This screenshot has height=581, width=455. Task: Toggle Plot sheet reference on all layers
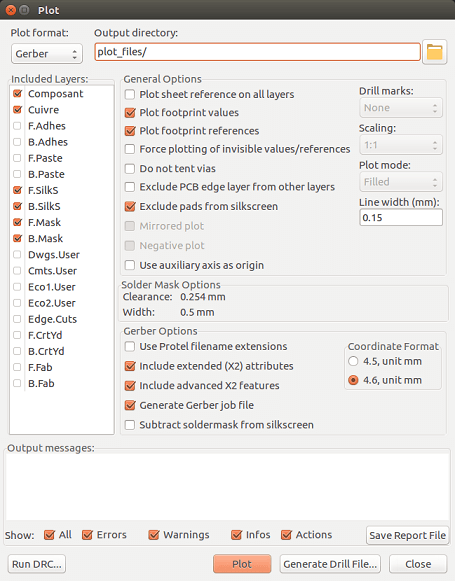(130, 94)
